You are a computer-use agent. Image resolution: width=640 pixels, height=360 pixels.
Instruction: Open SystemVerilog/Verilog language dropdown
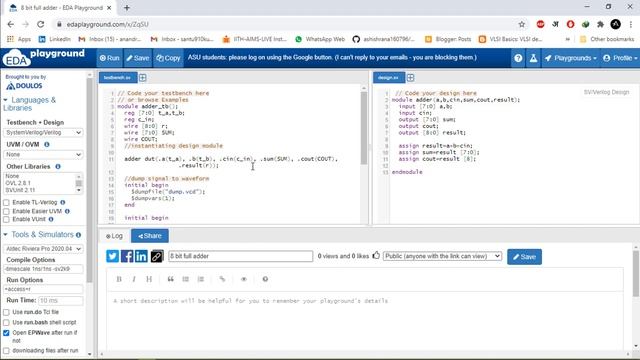tap(43, 133)
